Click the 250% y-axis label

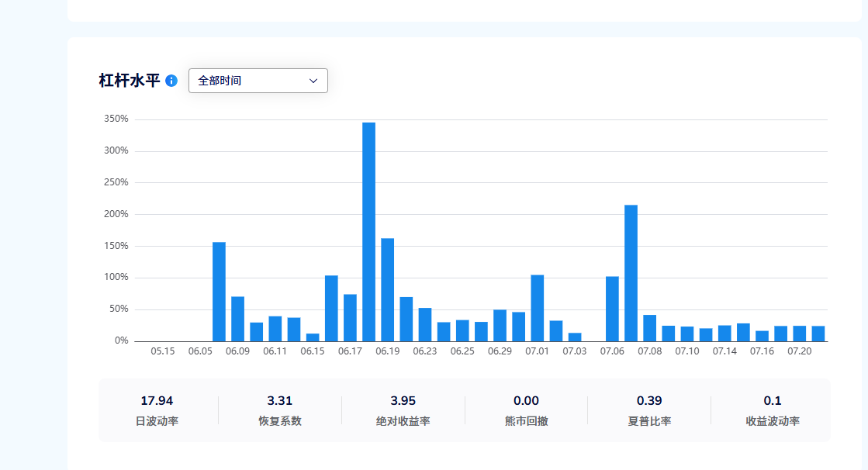click(x=116, y=182)
